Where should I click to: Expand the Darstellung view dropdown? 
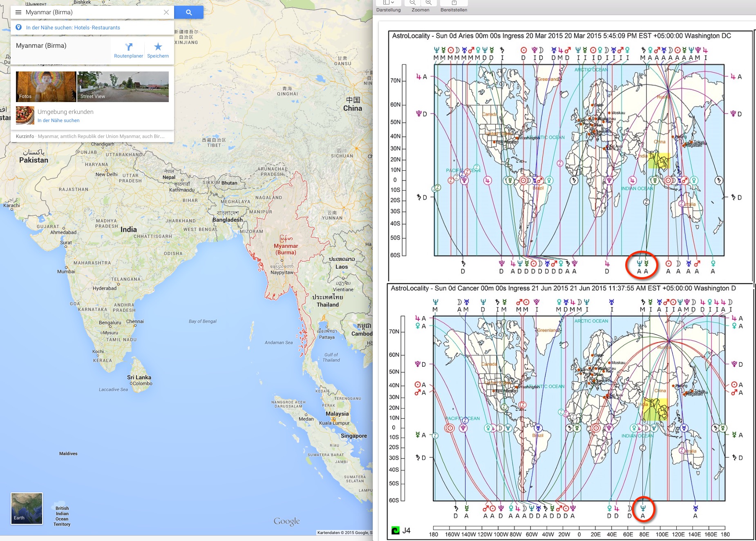[389, 2]
